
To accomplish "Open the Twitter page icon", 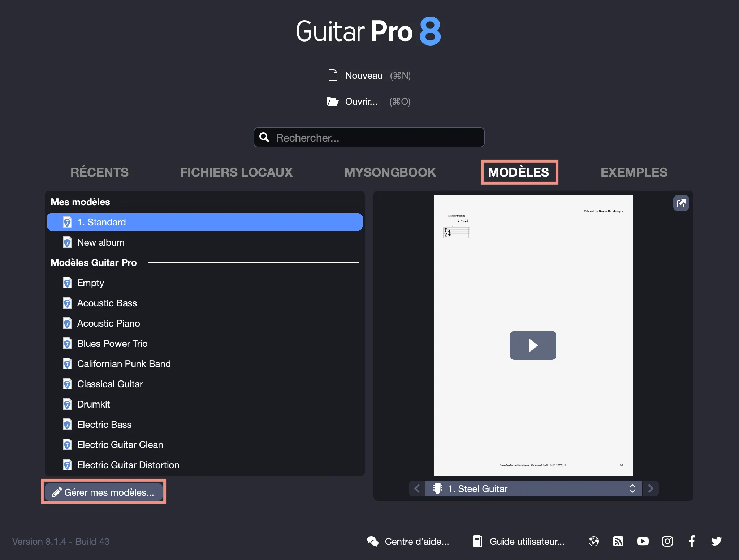I will [x=716, y=541].
